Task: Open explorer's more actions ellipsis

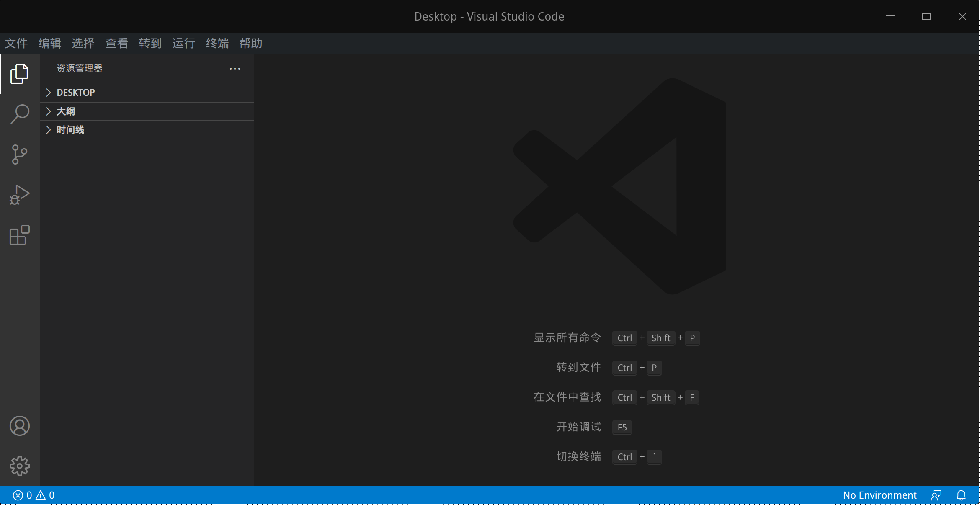Action: pos(235,69)
